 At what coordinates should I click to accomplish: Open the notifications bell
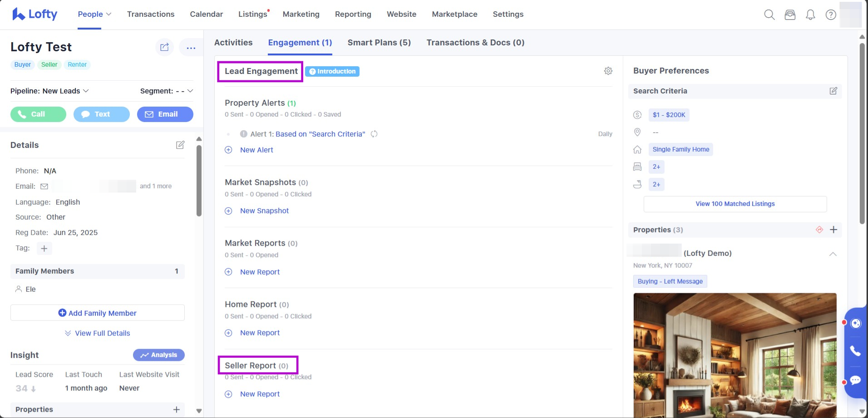click(x=810, y=15)
